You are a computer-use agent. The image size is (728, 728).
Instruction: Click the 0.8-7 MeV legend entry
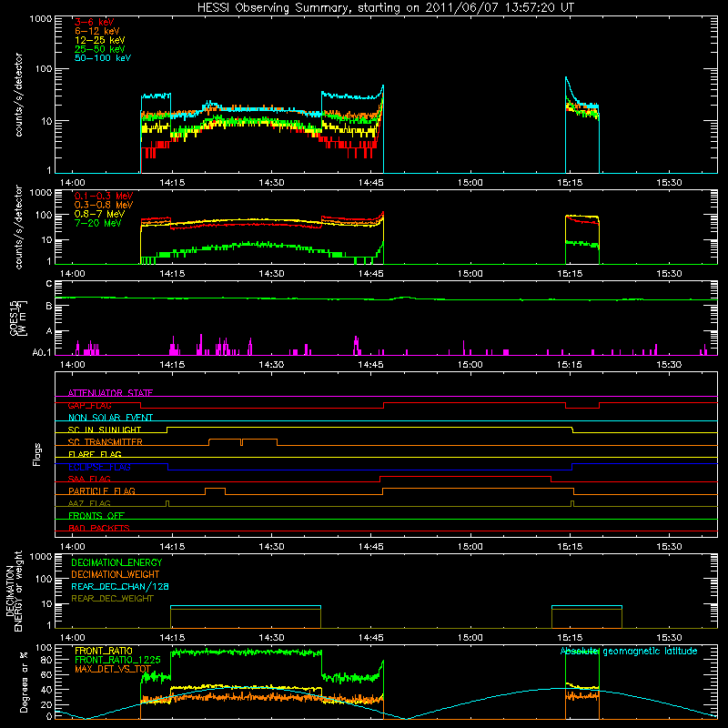pyautogui.click(x=99, y=214)
